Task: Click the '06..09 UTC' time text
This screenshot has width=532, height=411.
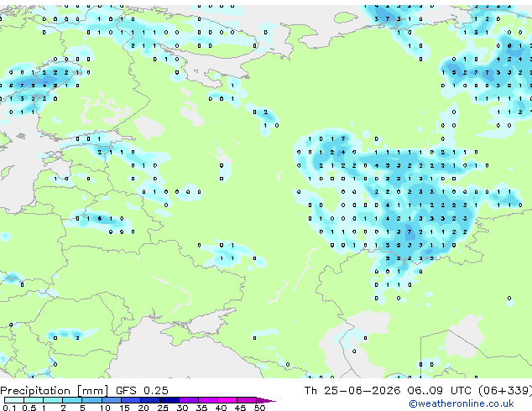Action: click(x=439, y=391)
